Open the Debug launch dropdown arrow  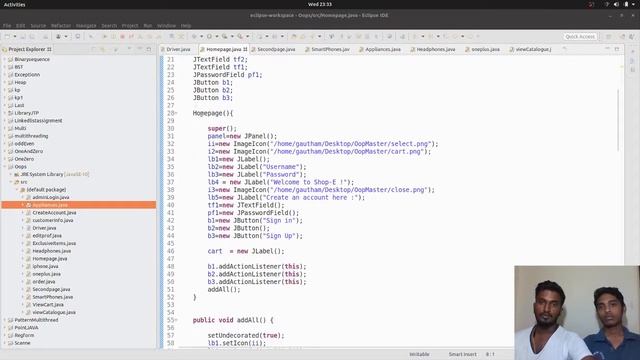201,36
